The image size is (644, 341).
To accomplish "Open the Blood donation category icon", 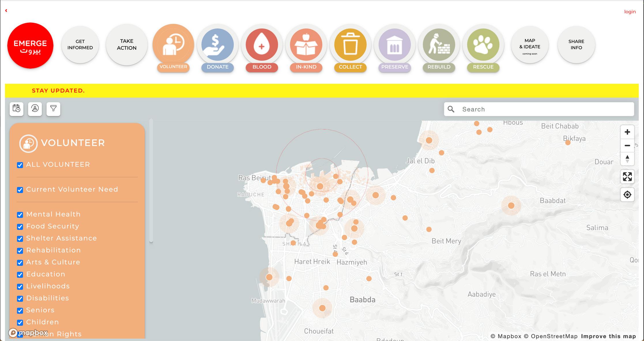I will point(262,45).
